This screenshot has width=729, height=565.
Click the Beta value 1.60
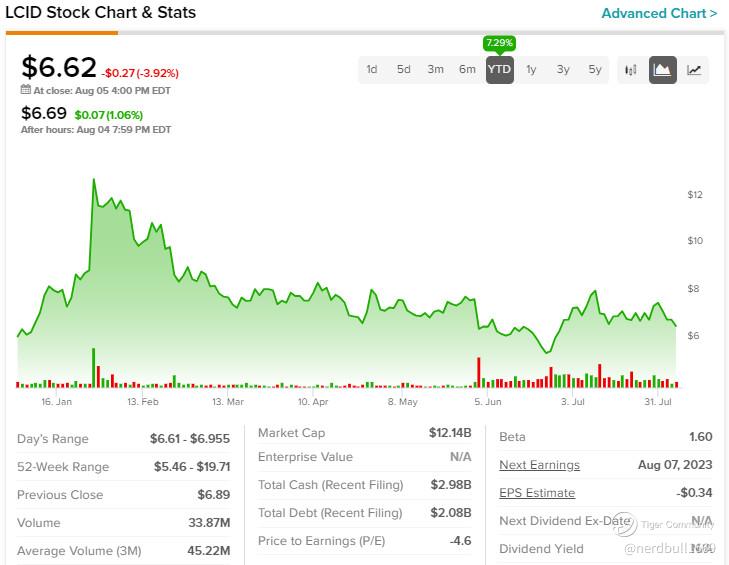pos(701,437)
